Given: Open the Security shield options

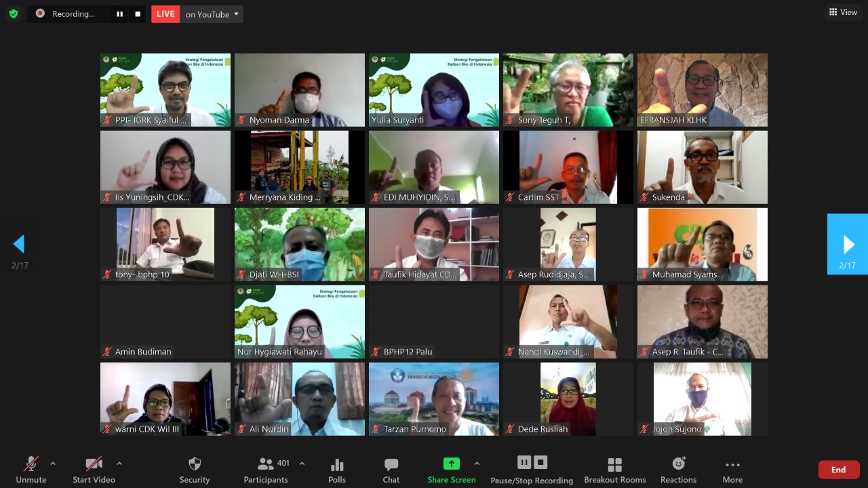Looking at the screenshot, I should pos(195,469).
